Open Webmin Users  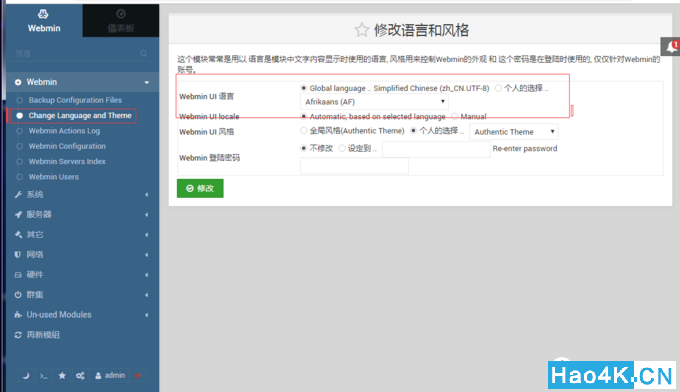pos(54,177)
